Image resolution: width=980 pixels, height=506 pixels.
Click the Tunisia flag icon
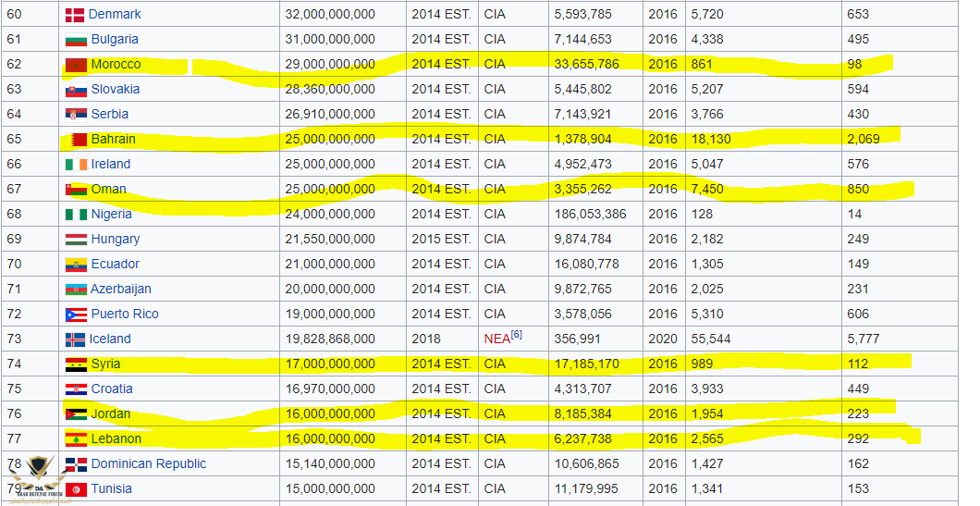76,489
